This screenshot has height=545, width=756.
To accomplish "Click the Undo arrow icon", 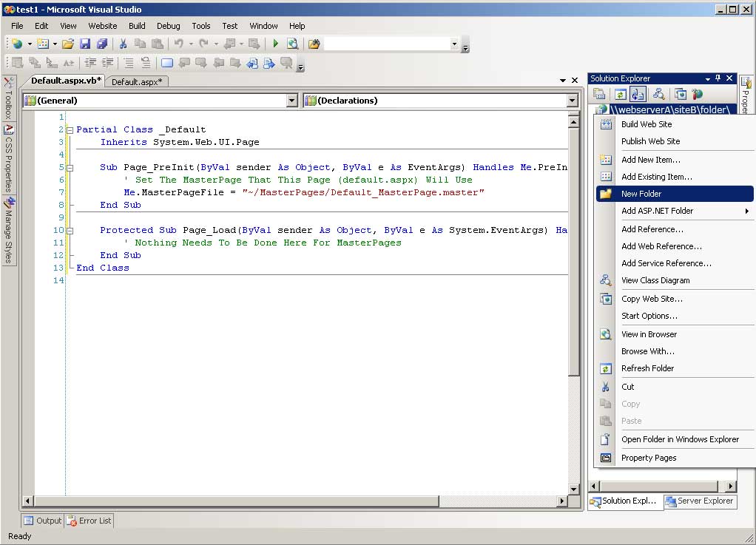I will (x=179, y=44).
